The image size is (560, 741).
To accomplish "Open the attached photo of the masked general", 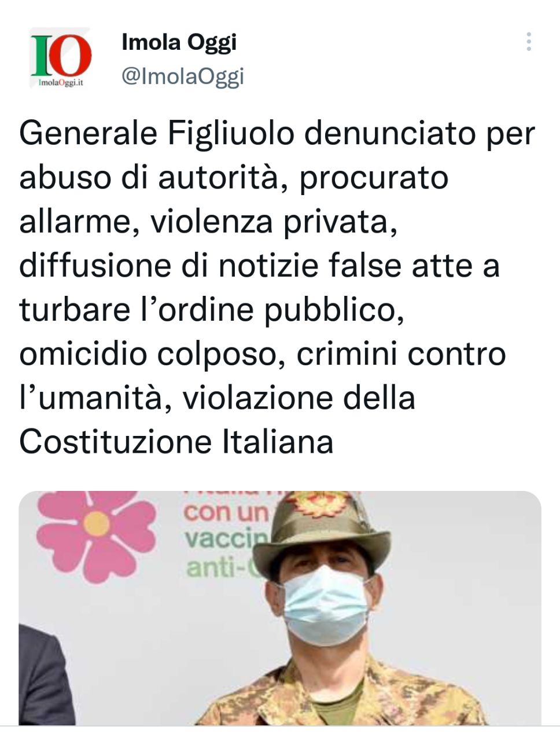I will coord(280,608).
